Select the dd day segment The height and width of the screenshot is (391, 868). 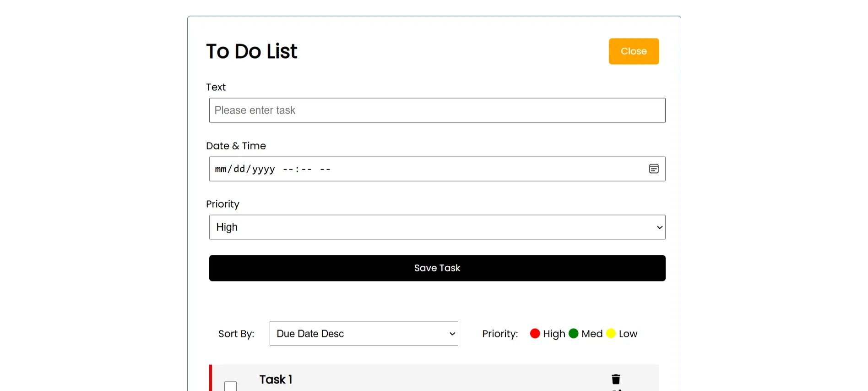point(239,169)
